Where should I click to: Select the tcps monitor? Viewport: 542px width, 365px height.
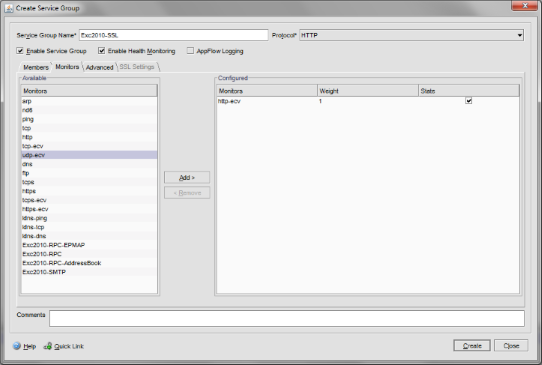tap(89, 182)
